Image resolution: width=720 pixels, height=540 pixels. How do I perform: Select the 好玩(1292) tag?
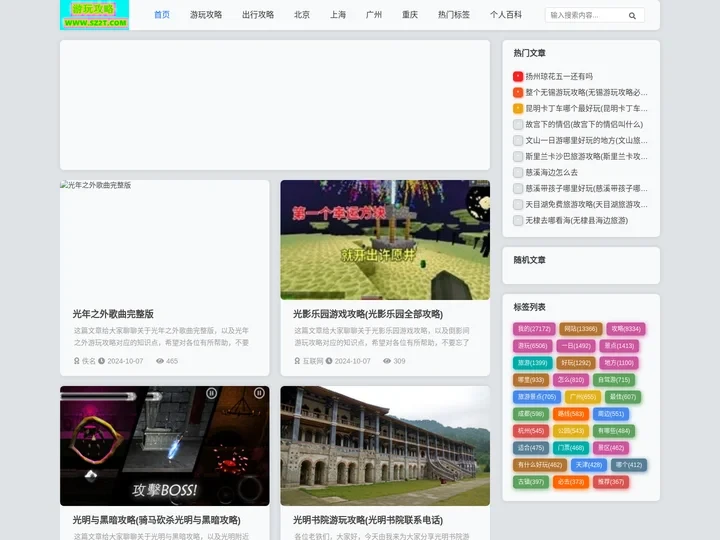coord(575,363)
